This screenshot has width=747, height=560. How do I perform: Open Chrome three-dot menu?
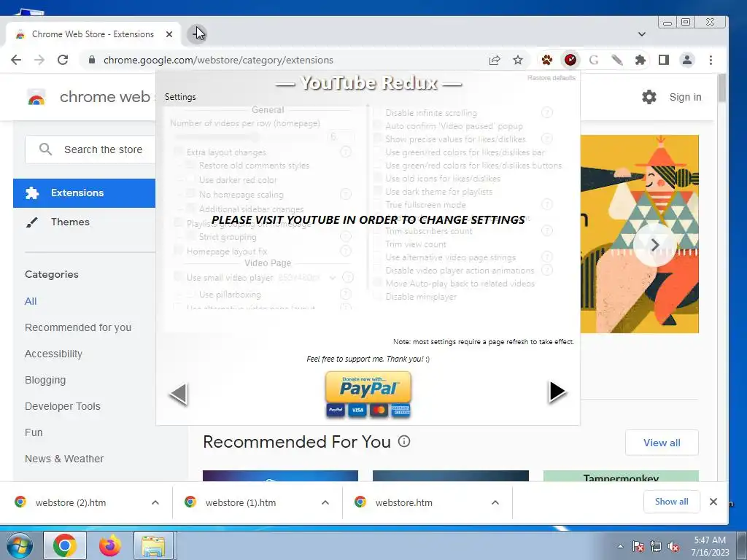click(711, 60)
